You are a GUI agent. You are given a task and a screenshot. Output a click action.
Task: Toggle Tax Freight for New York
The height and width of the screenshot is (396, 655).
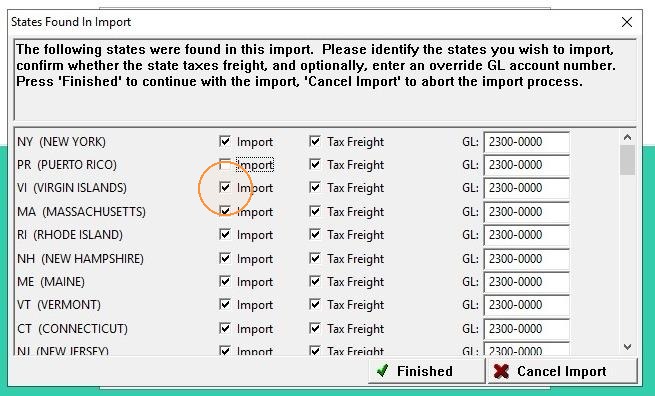pyautogui.click(x=315, y=142)
